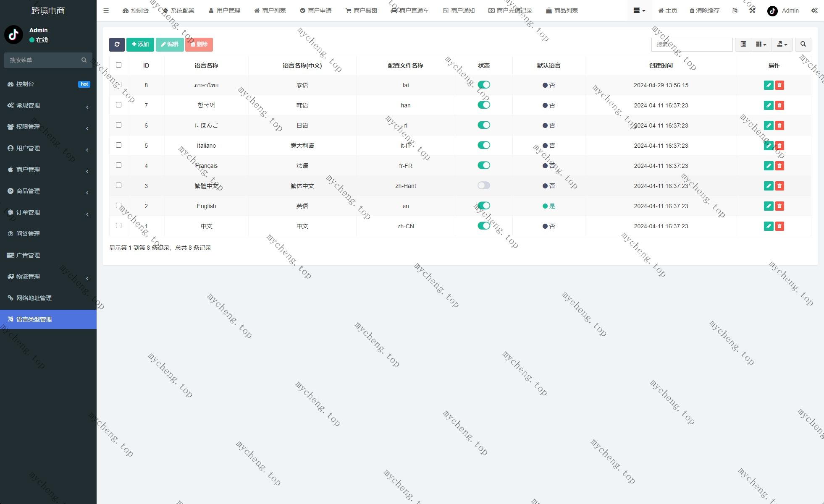This screenshot has height=504, width=824.
Task: Open the top bar list dropdown menu
Action: click(640, 10)
